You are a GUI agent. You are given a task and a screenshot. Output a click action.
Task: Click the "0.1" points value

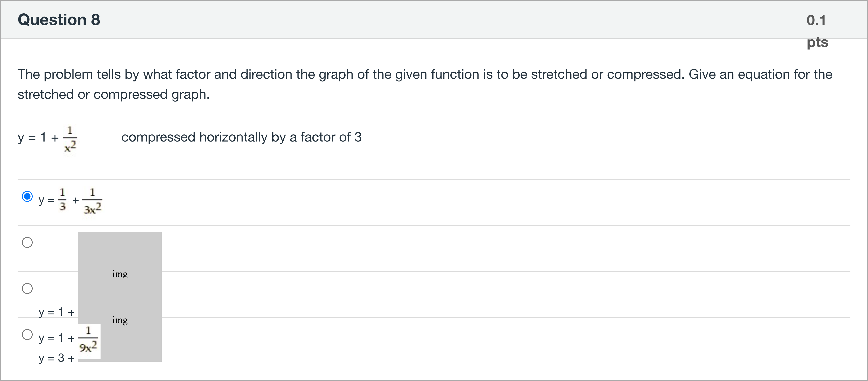click(816, 20)
